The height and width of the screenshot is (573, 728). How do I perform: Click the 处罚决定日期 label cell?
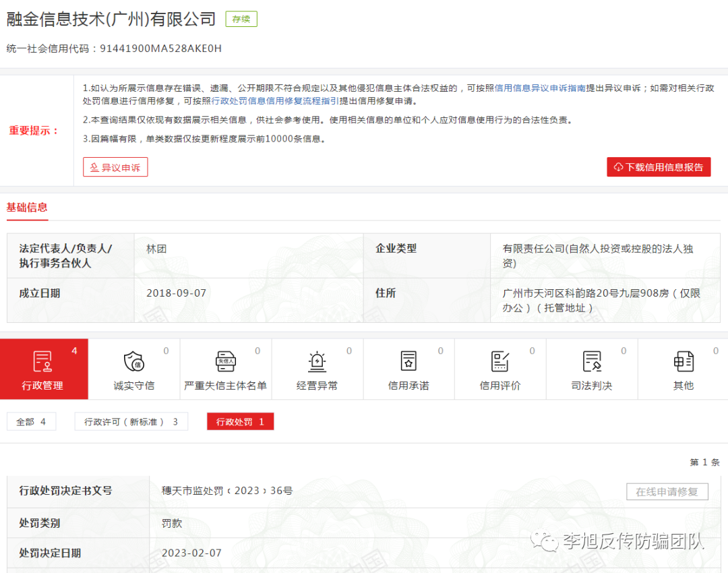click(x=78, y=553)
